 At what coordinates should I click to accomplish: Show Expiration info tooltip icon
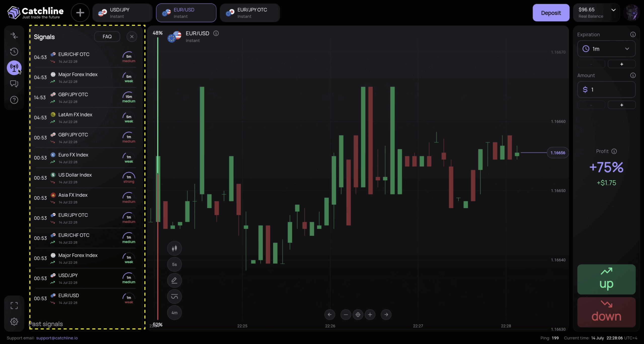click(633, 34)
